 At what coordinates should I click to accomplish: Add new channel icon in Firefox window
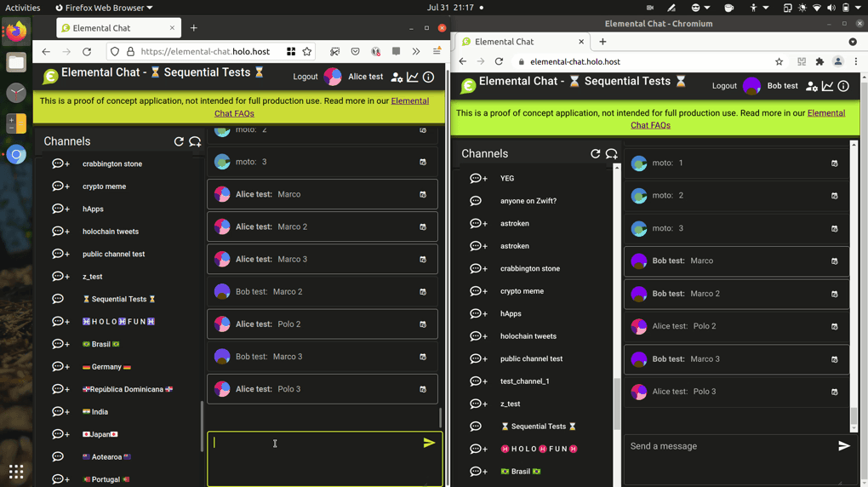point(195,142)
